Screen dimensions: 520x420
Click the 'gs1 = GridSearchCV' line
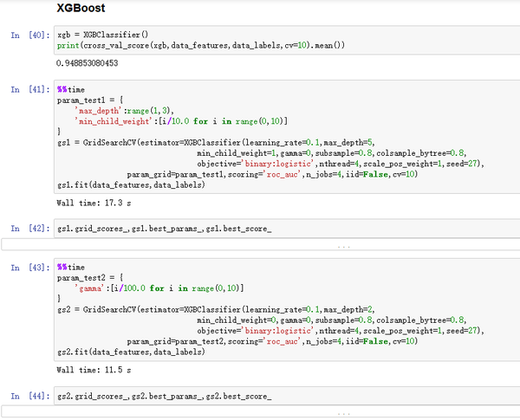(x=216, y=143)
